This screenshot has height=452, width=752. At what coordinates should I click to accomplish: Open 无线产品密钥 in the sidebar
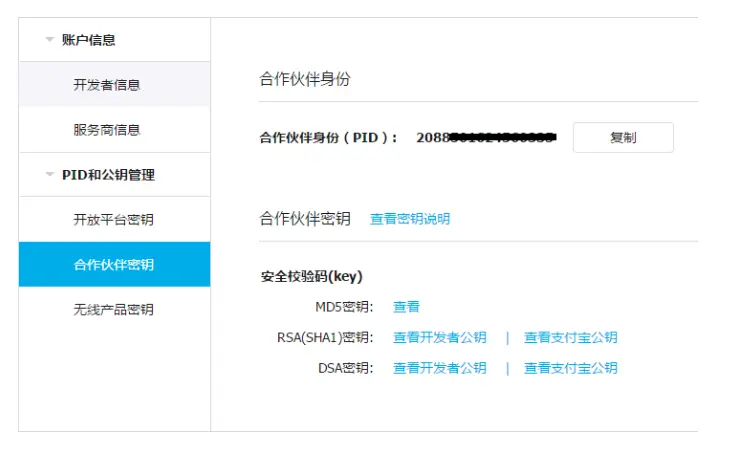coord(113,310)
